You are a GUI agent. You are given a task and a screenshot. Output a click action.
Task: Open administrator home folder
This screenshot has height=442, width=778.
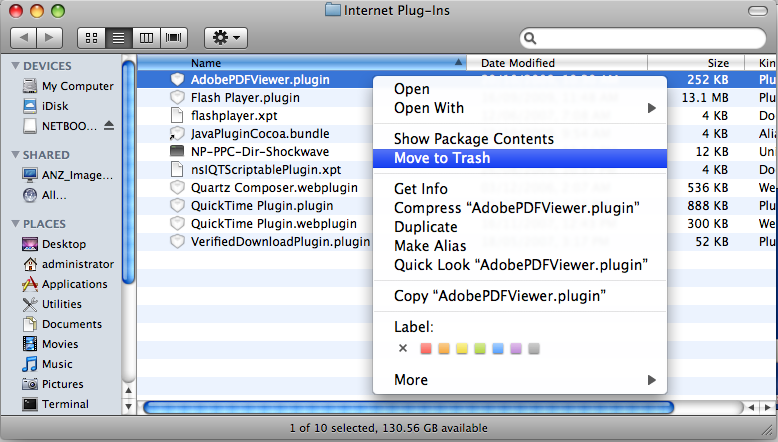click(x=68, y=264)
